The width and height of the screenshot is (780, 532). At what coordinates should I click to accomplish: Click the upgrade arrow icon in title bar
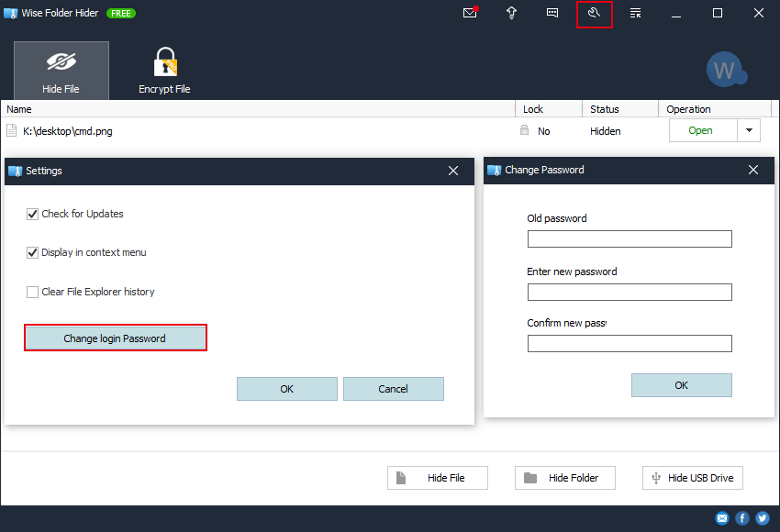pos(511,13)
